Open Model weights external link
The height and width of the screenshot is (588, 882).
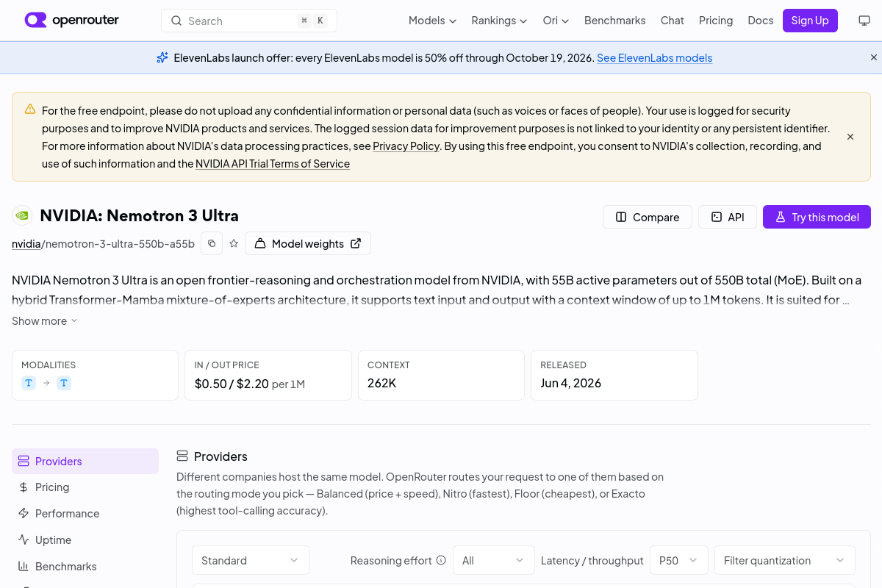click(308, 243)
